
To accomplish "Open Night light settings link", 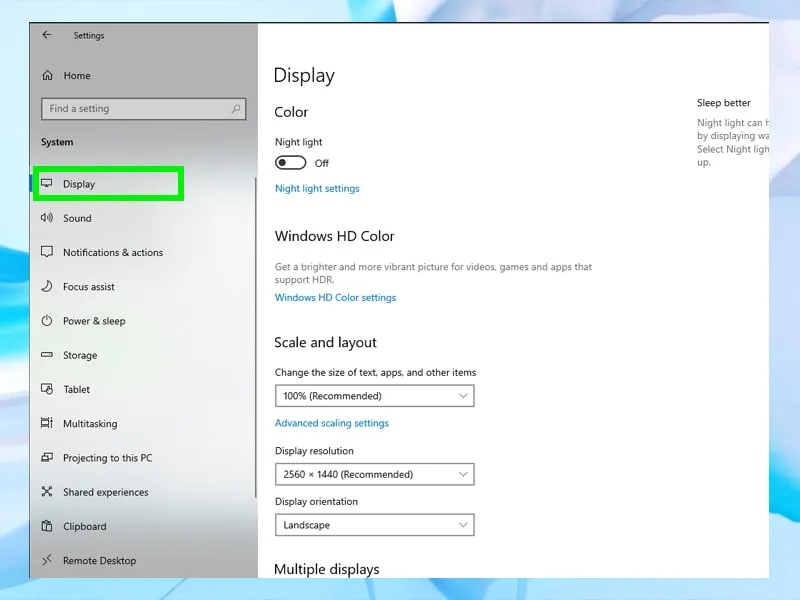I will pos(317,188).
